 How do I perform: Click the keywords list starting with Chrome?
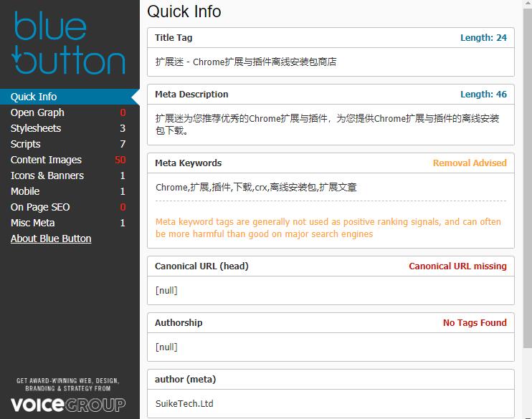(x=256, y=187)
